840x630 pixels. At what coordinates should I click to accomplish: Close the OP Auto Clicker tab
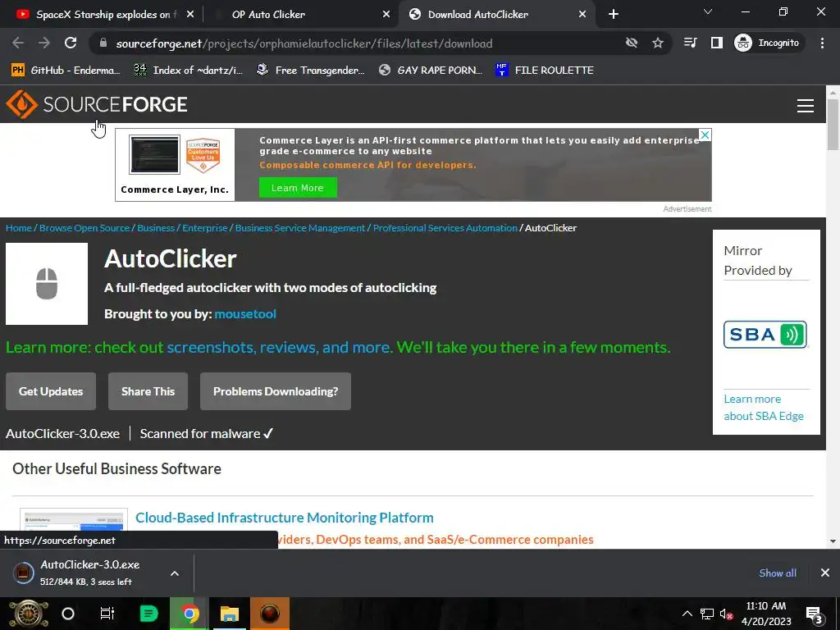(386, 15)
